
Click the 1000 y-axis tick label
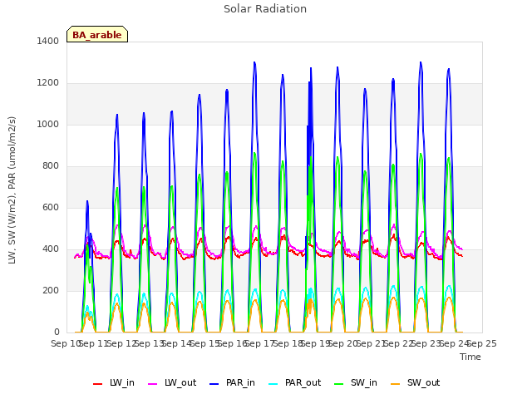point(48,124)
